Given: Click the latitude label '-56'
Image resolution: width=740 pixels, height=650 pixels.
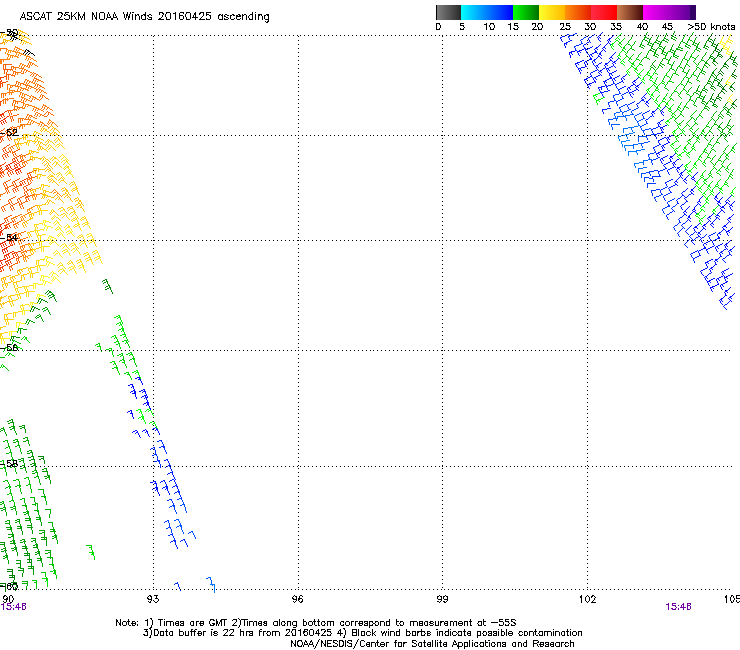Looking at the screenshot, I should pos(9,347).
